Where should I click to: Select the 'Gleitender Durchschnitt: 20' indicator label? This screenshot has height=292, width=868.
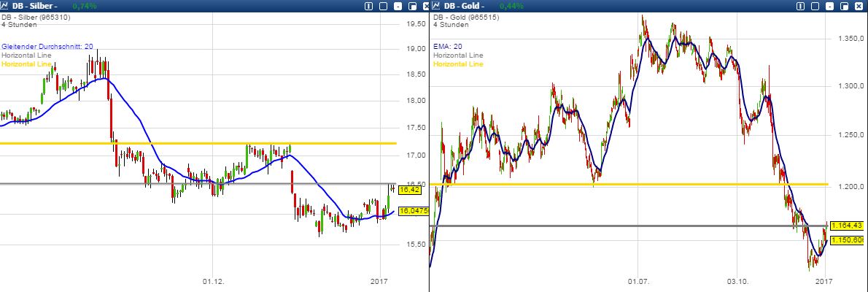tap(47, 47)
